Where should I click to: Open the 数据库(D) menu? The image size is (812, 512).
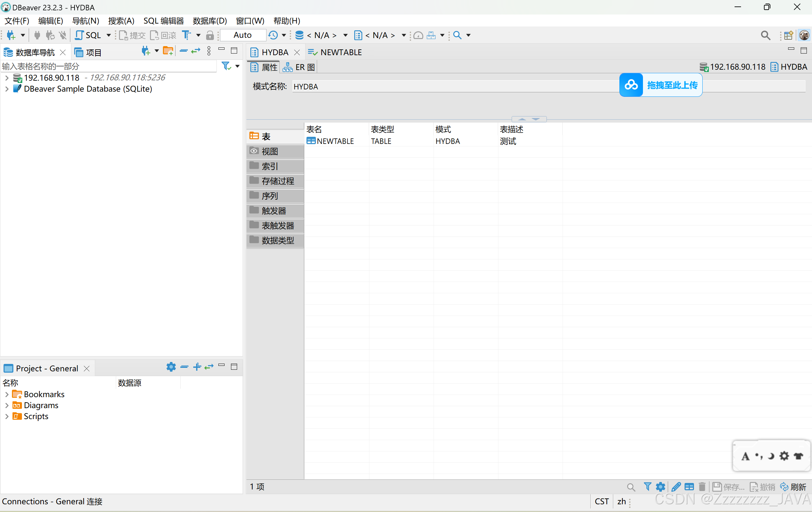(210, 21)
